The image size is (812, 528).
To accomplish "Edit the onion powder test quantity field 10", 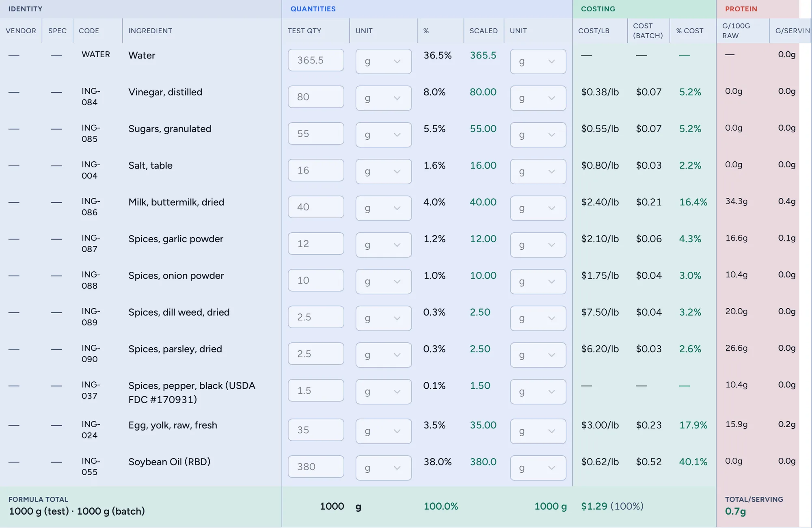I will coord(316,280).
